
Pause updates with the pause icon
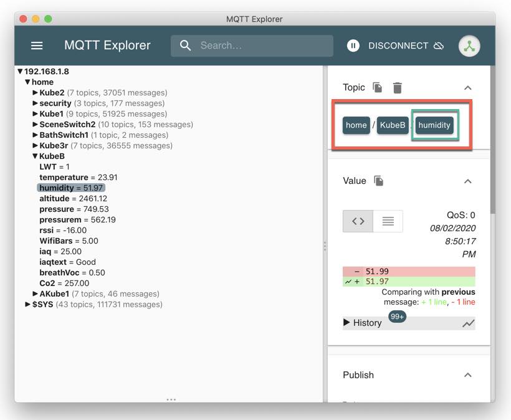(x=353, y=45)
